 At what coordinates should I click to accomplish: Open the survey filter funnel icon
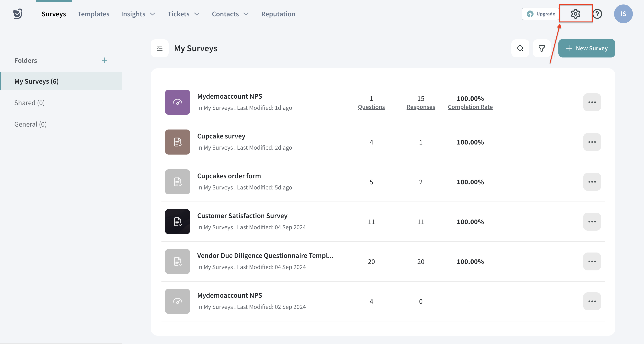[542, 48]
